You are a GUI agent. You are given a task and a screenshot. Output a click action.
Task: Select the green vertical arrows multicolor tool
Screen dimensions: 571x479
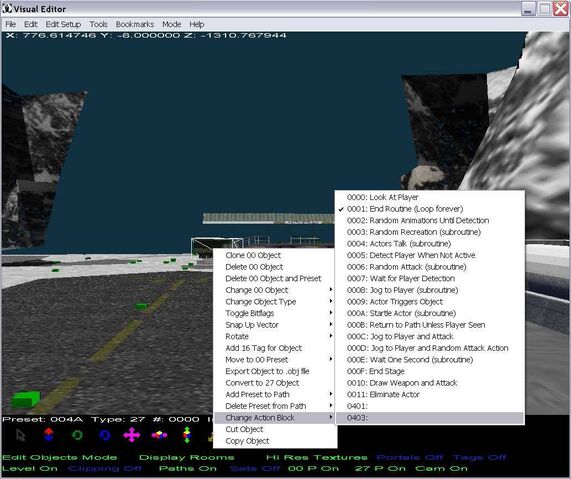click(x=187, y=435)
